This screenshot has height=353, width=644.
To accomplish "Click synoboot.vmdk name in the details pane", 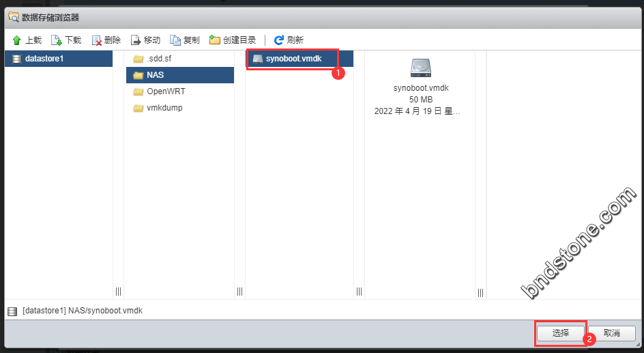I will click(421, 88).
